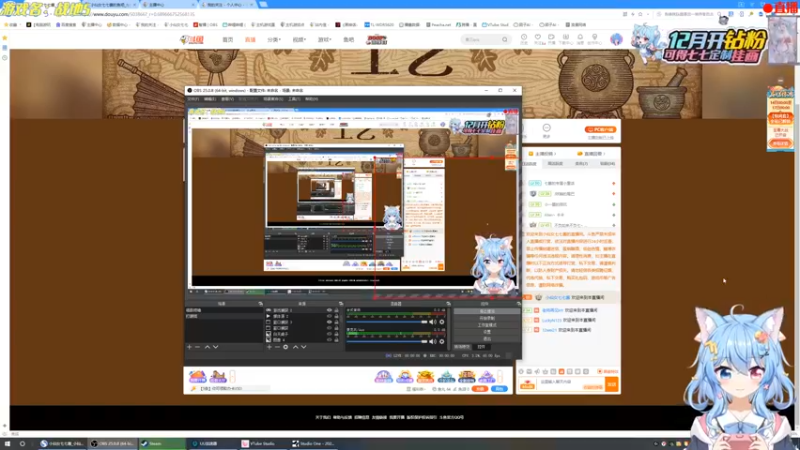The width and height of the screenshot is (800, 450).
Task: Click the settings button in OBS Controls
Action: (487, 332)
